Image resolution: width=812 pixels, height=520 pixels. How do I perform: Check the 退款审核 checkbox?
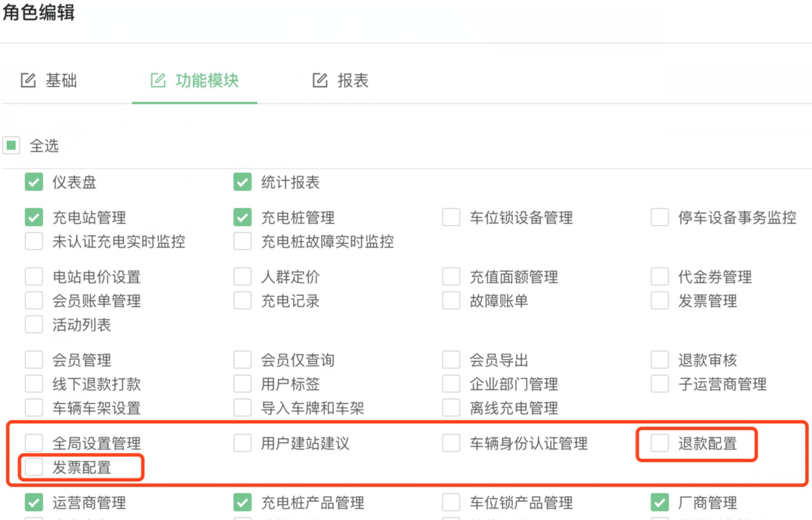pyautogui.click(x=660, y=360)
